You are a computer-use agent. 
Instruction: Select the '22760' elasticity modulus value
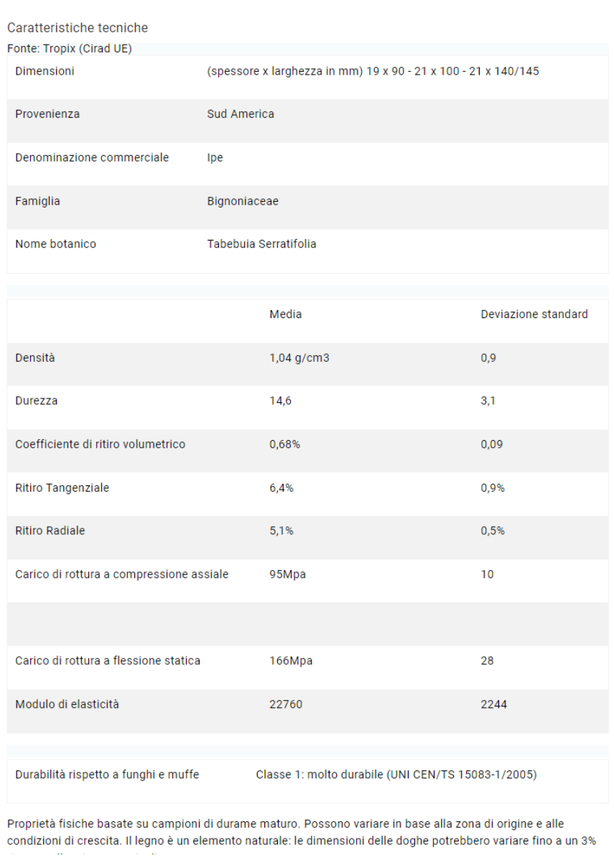pos(286,704)
